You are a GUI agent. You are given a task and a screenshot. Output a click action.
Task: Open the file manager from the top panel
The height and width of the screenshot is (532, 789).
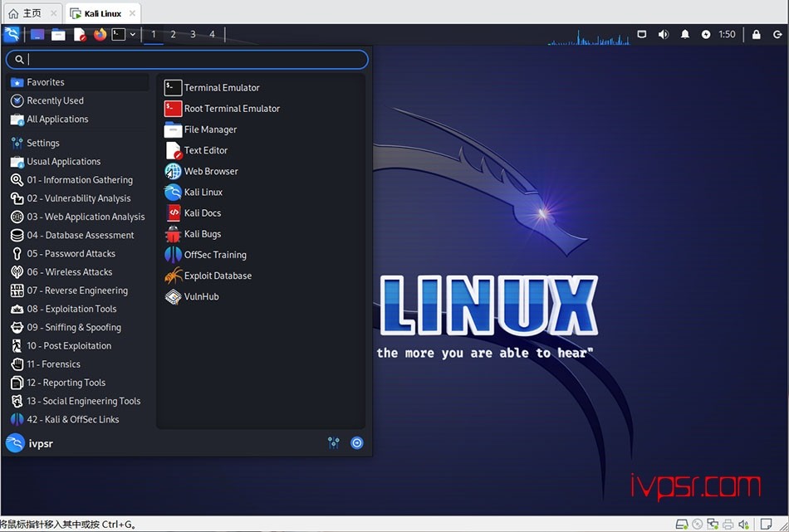click(x=58, y=34)
